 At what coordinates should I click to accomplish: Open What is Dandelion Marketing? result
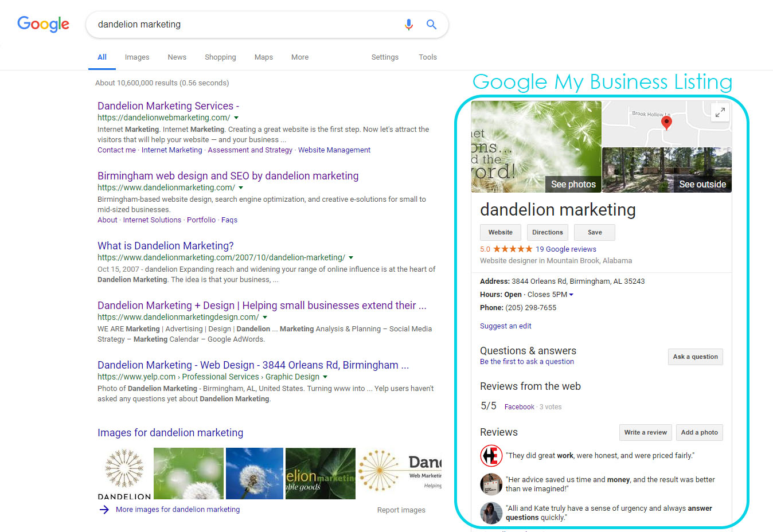point(166,246)
